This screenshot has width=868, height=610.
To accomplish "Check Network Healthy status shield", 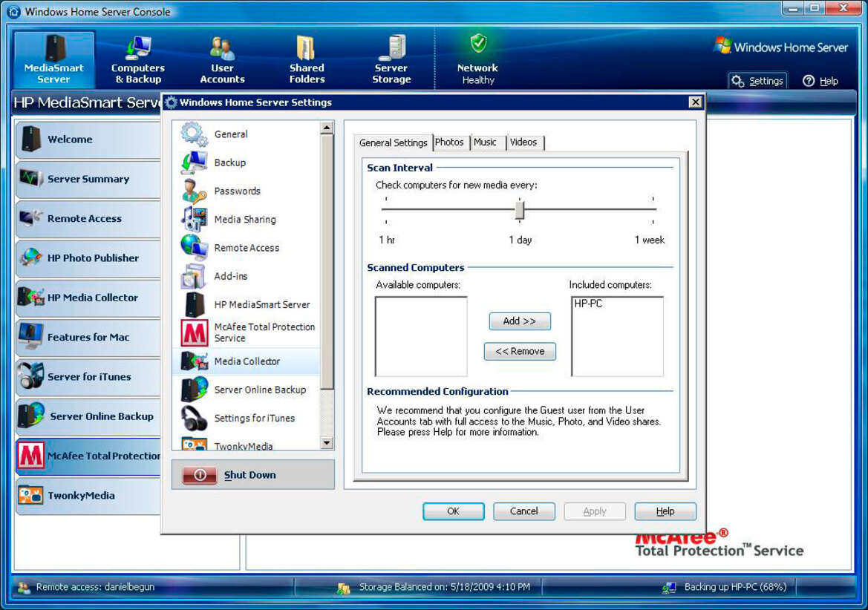I will (478, 42).
